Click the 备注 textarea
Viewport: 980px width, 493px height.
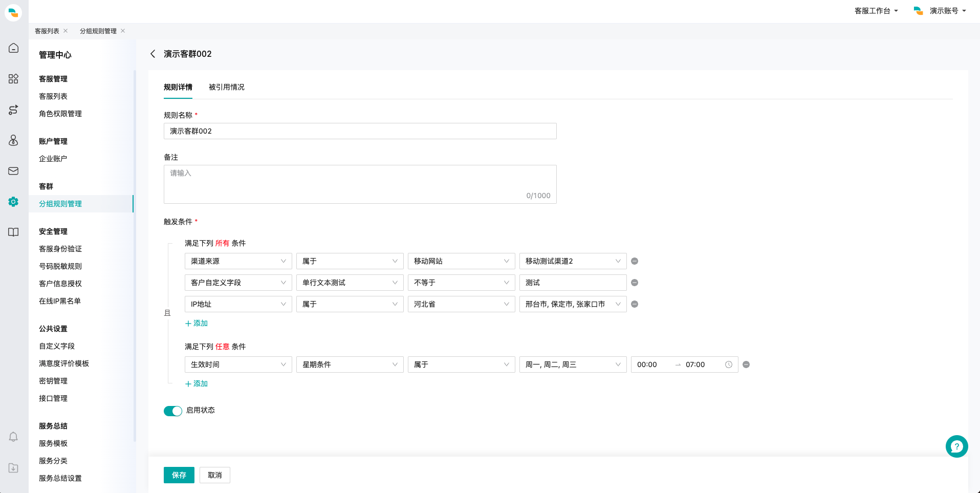tap(360, 184)
